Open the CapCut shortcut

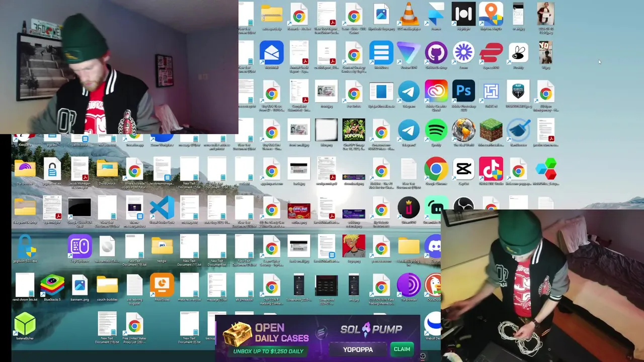point(463,169)
